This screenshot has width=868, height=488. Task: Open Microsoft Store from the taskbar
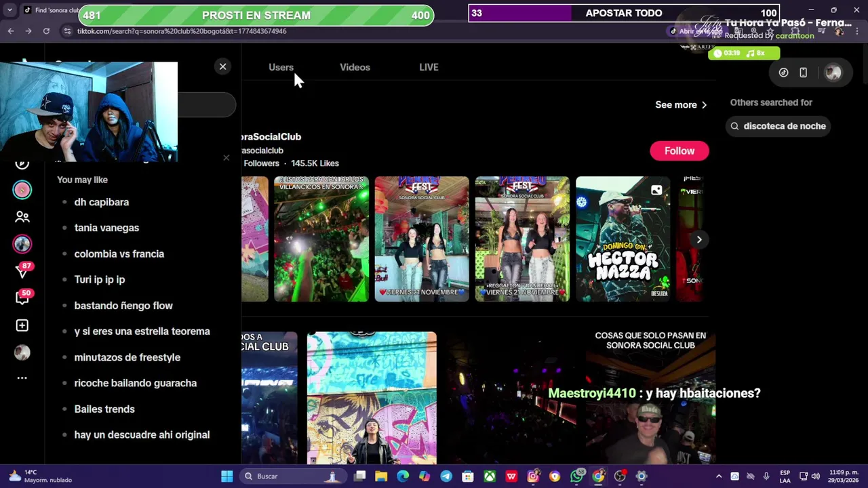(x=468, y=476)
